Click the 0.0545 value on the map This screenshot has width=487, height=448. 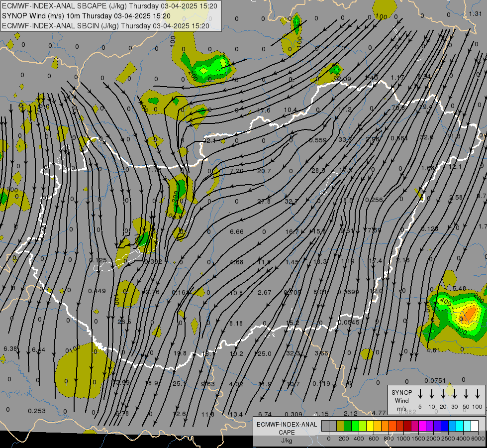point(349,323)
